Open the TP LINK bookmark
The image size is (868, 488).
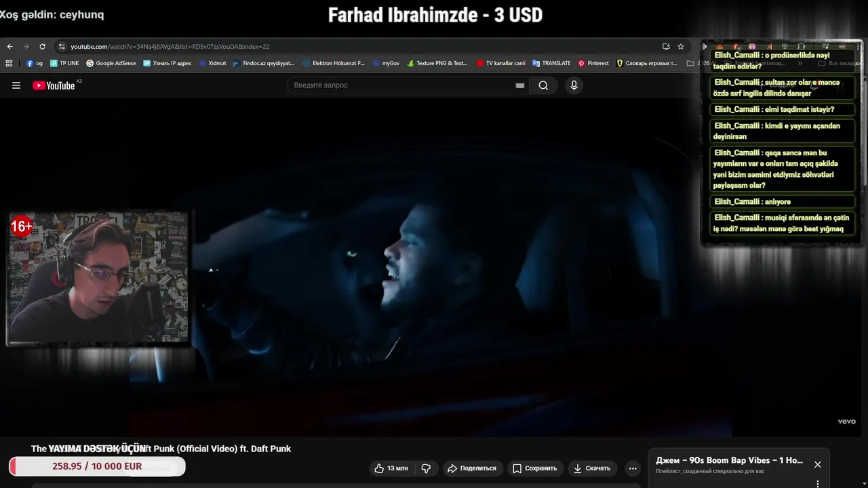64,63
